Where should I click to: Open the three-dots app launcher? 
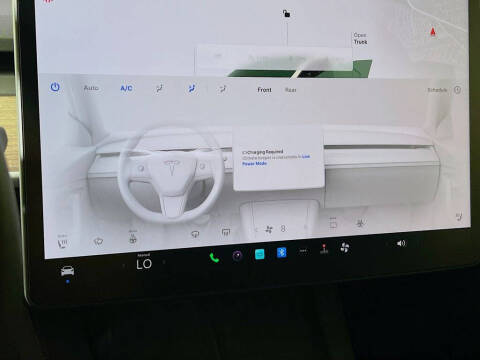click(x=303, y=251)
